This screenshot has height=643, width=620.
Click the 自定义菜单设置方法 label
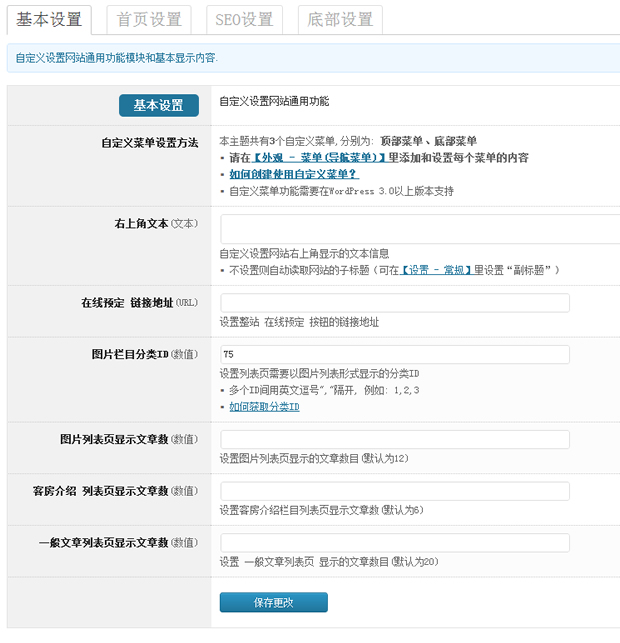point(150,143)
